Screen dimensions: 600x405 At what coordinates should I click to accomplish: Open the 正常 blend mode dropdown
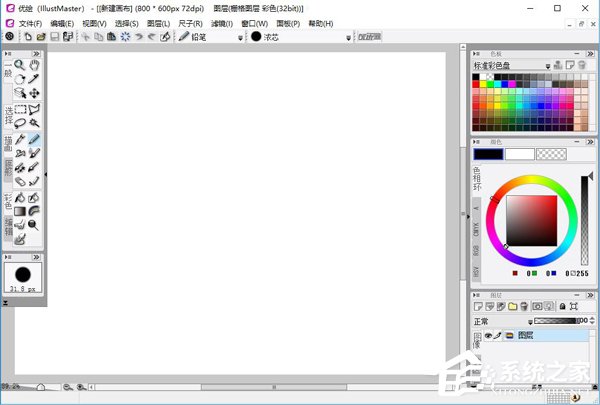click(x=530, y=322)
